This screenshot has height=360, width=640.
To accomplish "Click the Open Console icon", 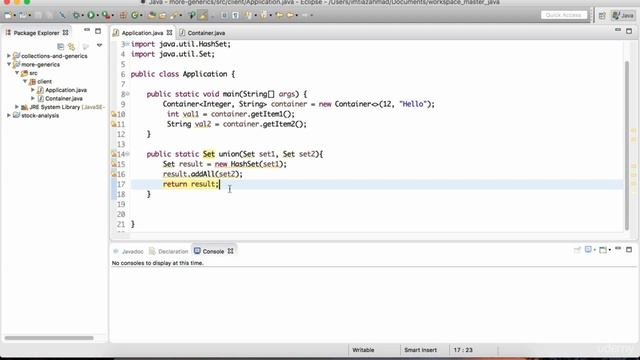I will pyautogui.click(x=603, y=249).
